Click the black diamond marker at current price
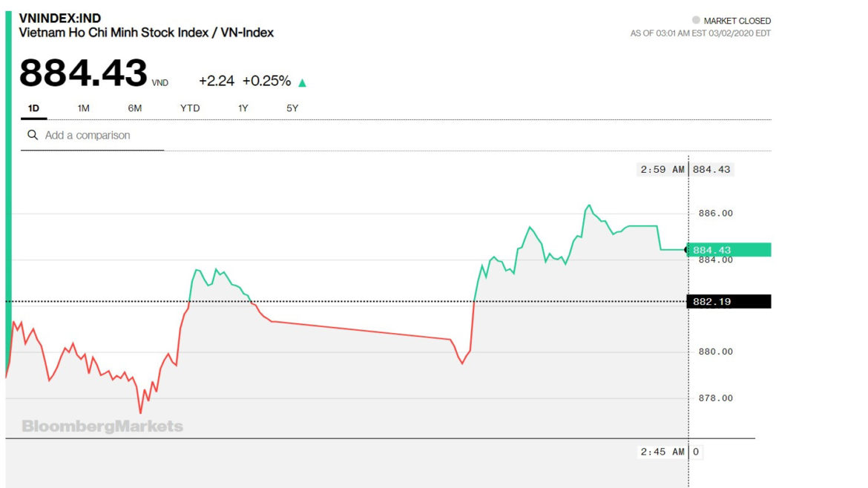Screen dimensions: 868x488 (685, 250)
